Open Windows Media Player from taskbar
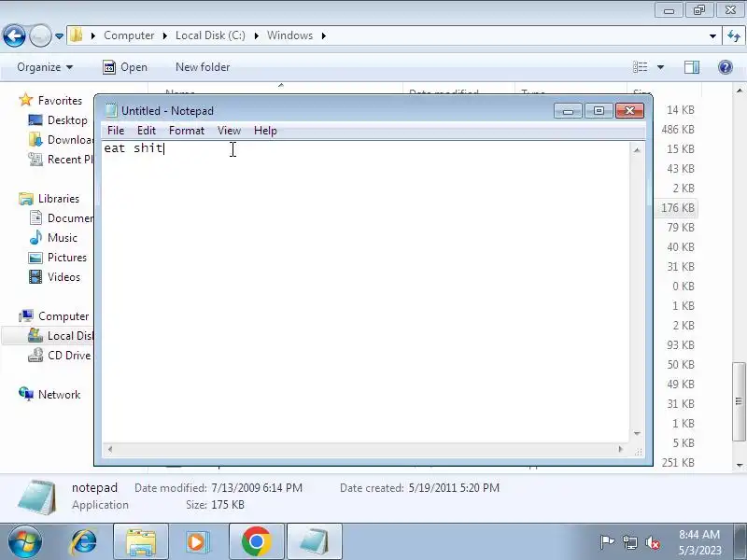This screenshot has width=747, height=560. 198,542
